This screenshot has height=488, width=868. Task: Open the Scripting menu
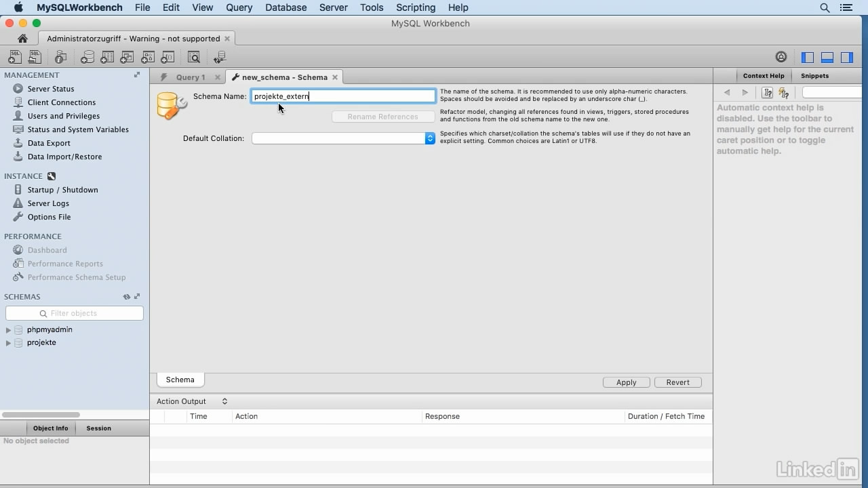(x=416, y=7)
